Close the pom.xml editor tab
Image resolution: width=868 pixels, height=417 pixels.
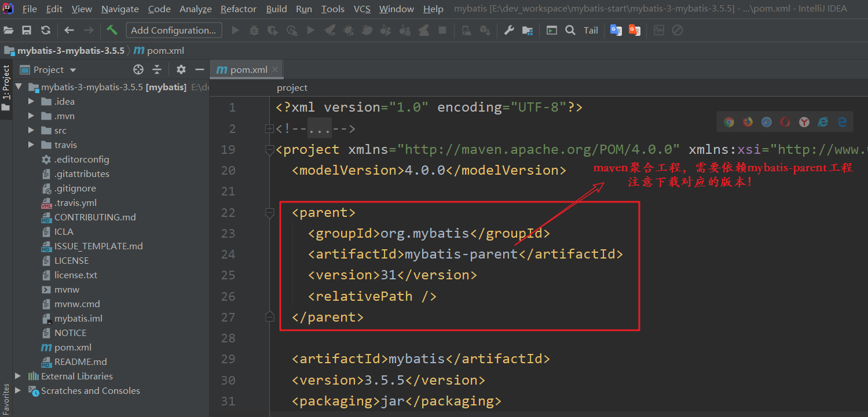(x=275, y=69)
